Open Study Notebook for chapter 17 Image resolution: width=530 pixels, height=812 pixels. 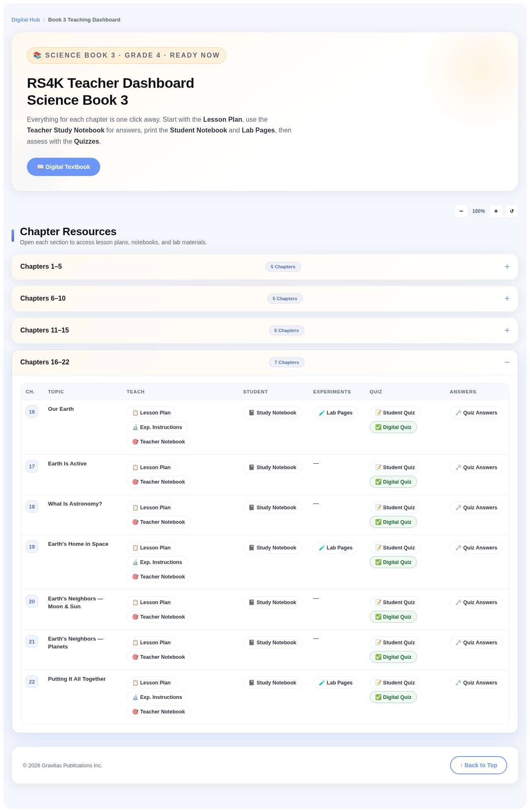pos(272,467)
